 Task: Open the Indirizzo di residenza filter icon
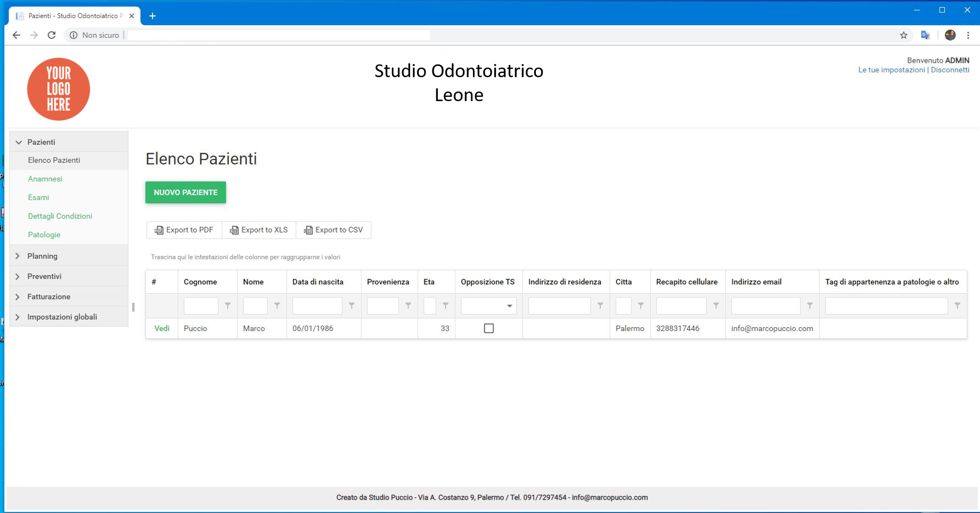click(x=600, y=305)
